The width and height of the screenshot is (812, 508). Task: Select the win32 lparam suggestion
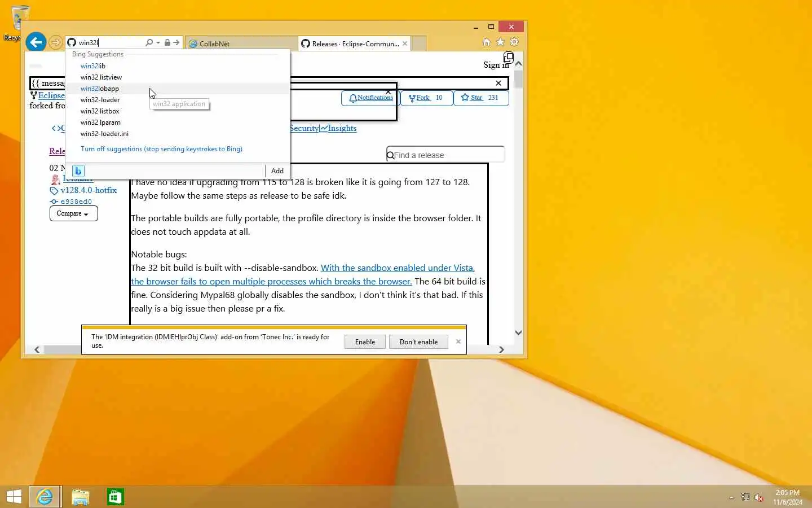[178, 122]
